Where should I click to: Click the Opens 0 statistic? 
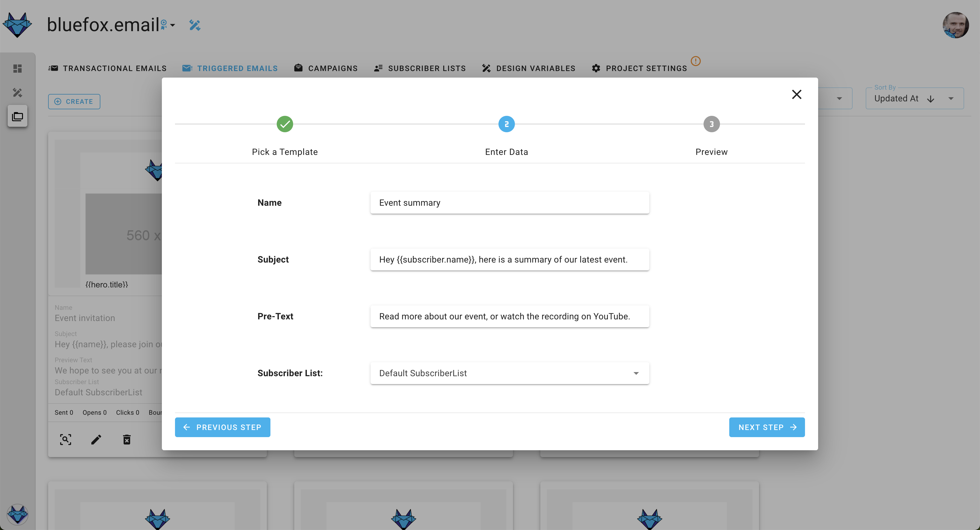94,413
